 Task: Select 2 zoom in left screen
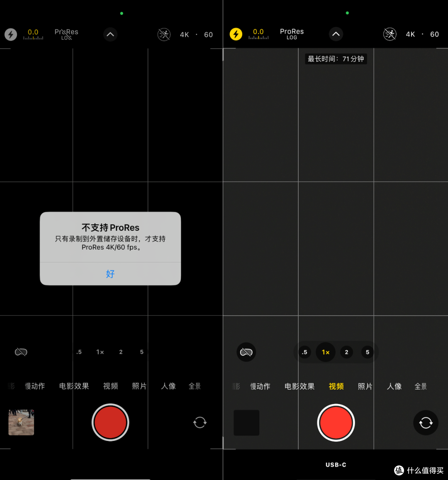coord(121,352)
